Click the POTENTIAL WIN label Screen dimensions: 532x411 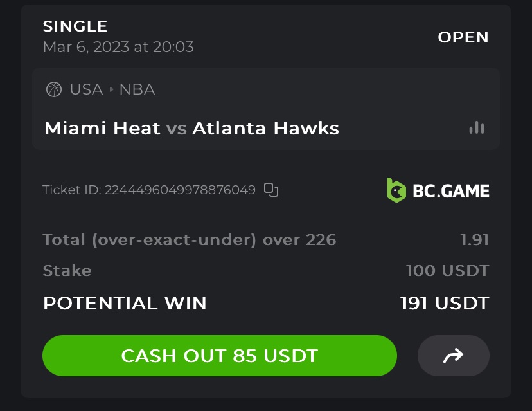pyautogui.click(x=125, y=303)
